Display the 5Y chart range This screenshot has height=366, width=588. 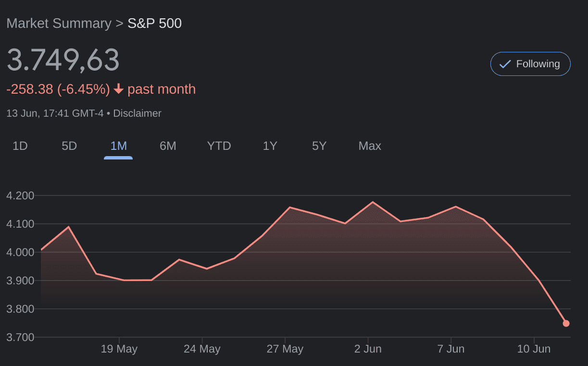point(319,146)
